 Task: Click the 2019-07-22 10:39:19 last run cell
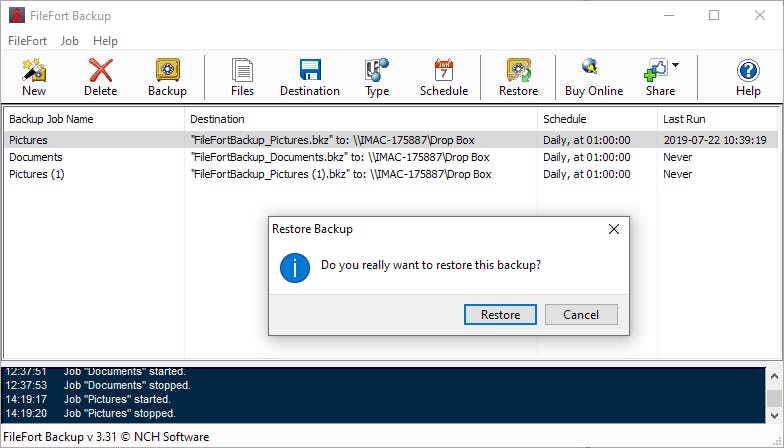coord(715,140)
